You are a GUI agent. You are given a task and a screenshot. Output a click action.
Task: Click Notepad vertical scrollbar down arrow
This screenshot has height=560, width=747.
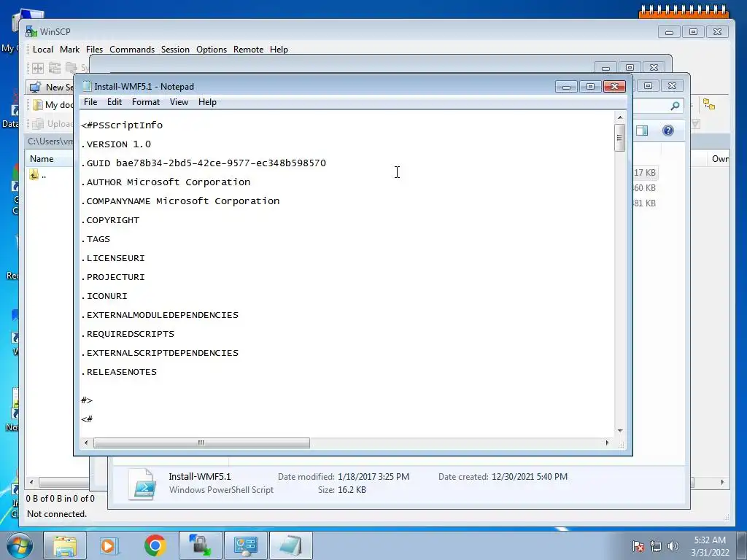click(x=620, y=430)
